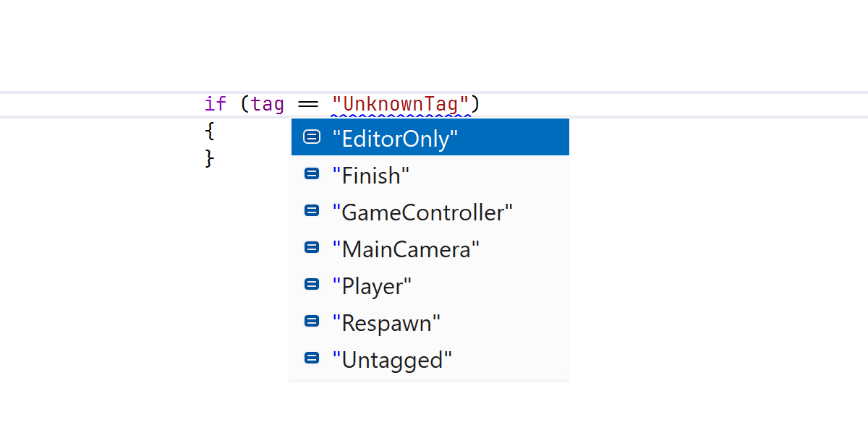868x435 pixels.
Task: Select "MainCamera" in the autocomplete popup
Action: coord(406,249)
